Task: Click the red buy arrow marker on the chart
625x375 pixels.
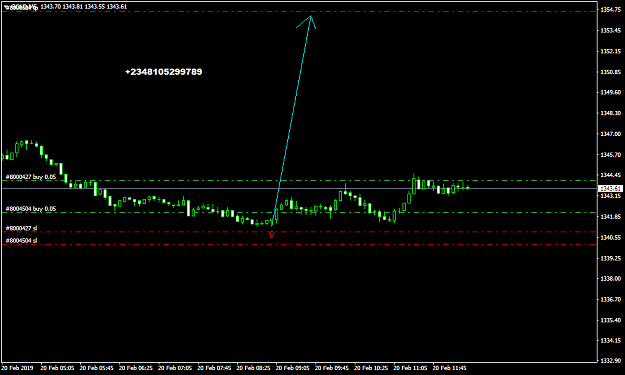Action: click(x=272, y=234)
